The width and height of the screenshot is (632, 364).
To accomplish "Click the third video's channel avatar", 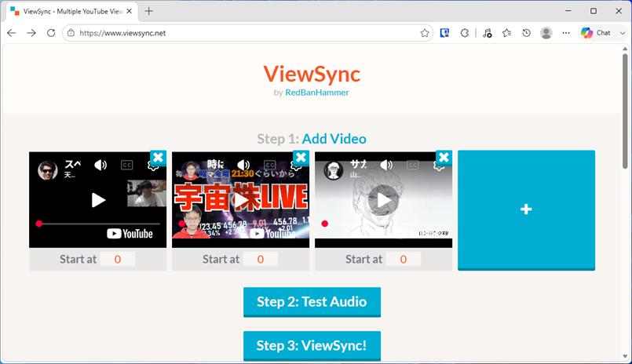I will (334, 170).
